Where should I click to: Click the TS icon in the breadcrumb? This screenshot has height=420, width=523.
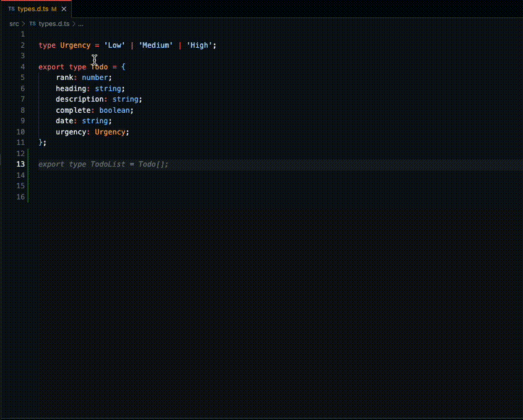(x=32, y=24)
